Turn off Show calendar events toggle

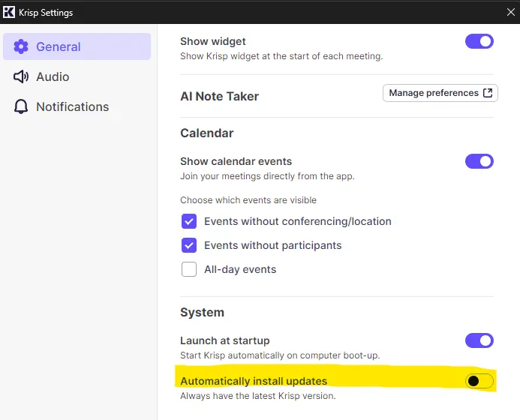click(x=479, y=161)
